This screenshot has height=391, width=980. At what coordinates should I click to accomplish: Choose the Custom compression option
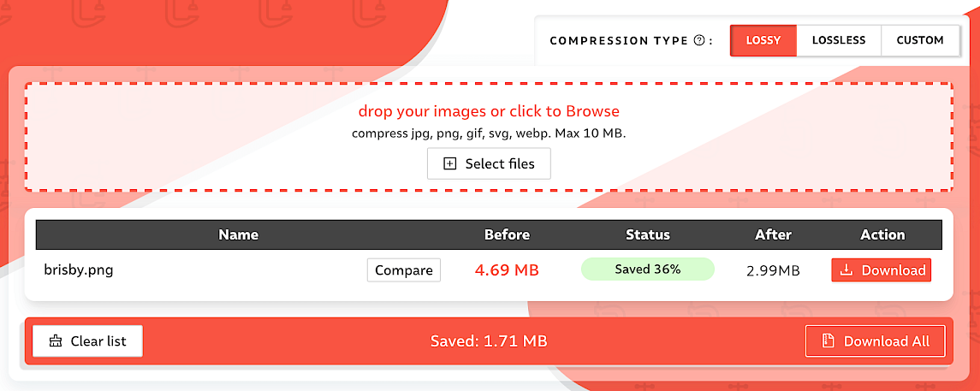920,40
